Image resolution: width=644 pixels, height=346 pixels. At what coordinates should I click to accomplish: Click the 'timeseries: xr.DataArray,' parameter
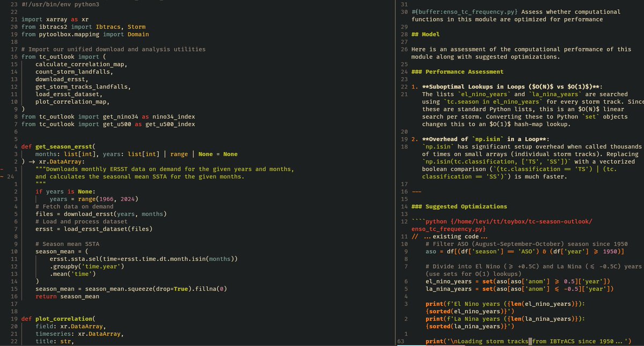coord(79,334)
